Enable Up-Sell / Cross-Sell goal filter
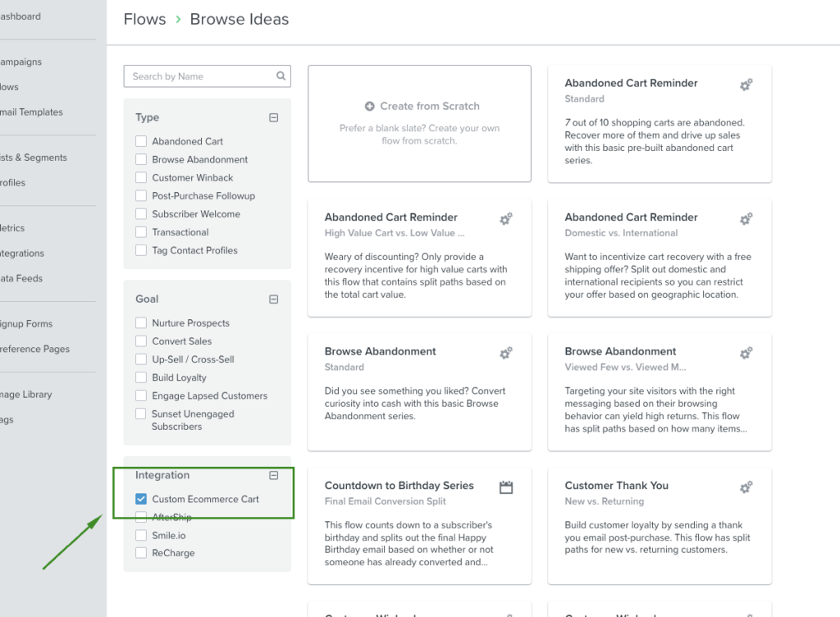Image resolution: width=840 pixels, height=617 pixels. tap(141, 359)
